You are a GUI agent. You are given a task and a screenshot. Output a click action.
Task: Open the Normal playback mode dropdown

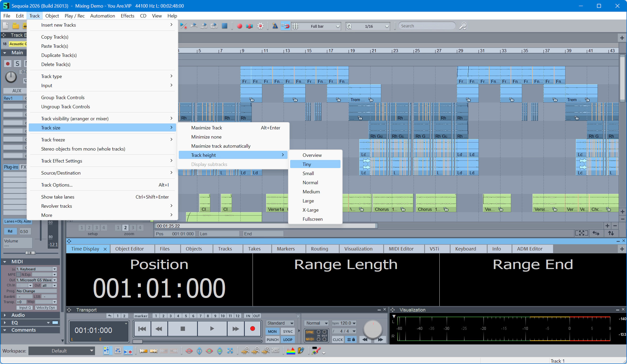[x=317, y=323]
